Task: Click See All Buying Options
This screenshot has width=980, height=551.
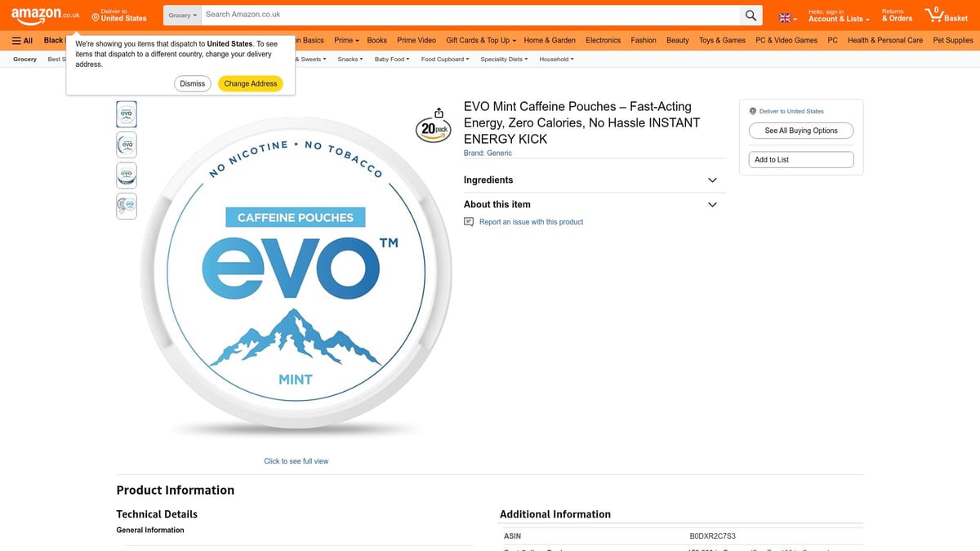Action: (x=800, y=130)
